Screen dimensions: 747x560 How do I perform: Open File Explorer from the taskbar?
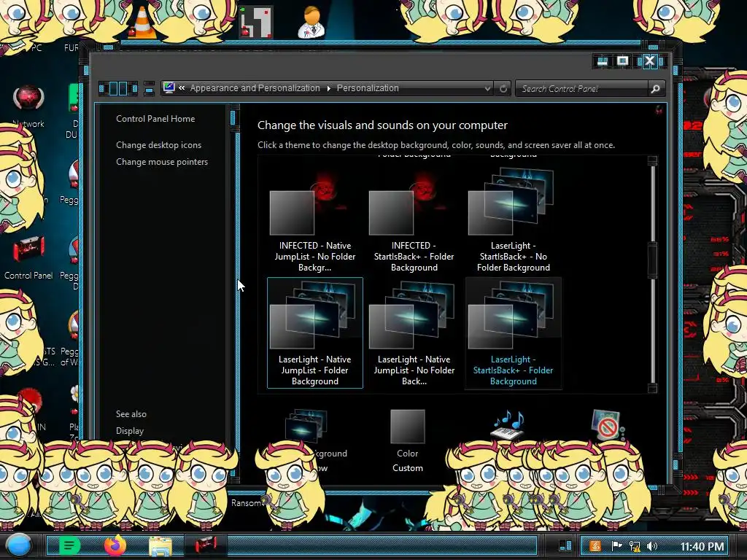pyautogui.click(x=160, y=545)
